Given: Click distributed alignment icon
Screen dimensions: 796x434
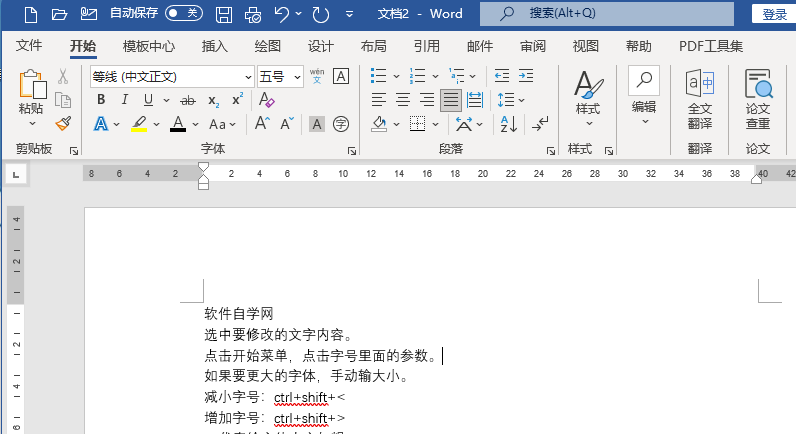Looking at the screenshot, I should pyautogui.click(x=475, y=100).
